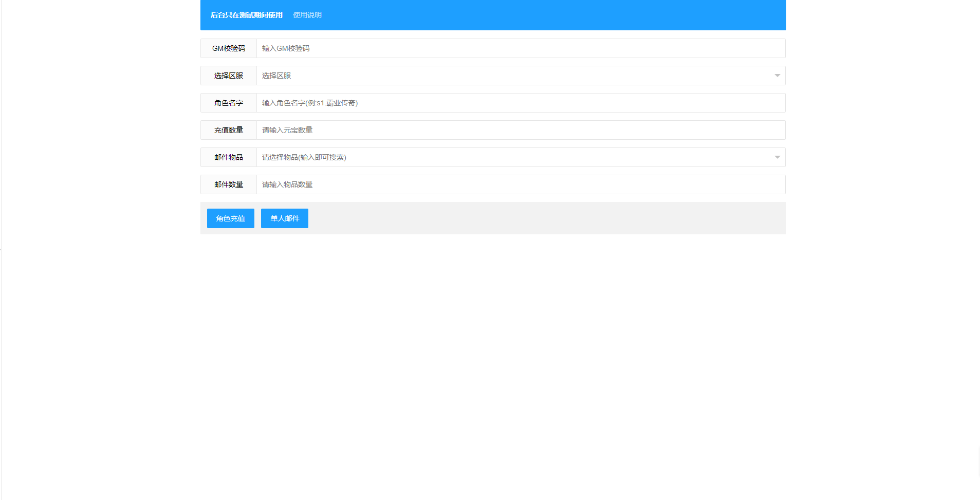Click the GM校验码 label

pos(229,48)
